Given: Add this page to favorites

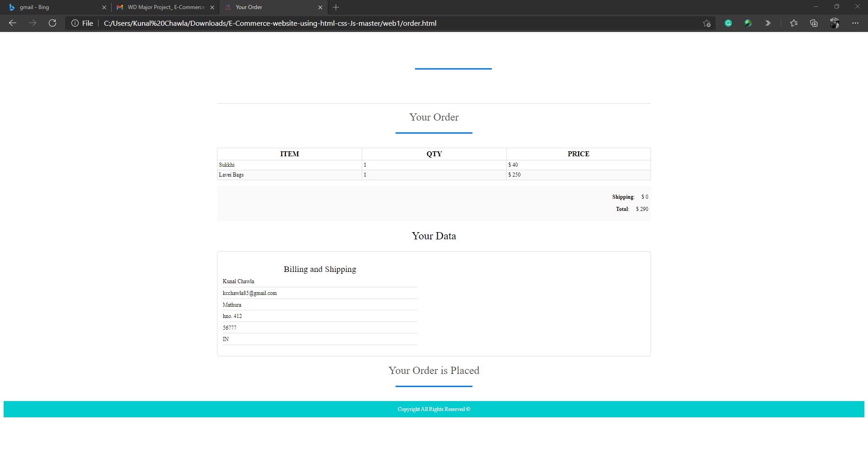Looking at the screenshot, I should (x=706, y=23).
